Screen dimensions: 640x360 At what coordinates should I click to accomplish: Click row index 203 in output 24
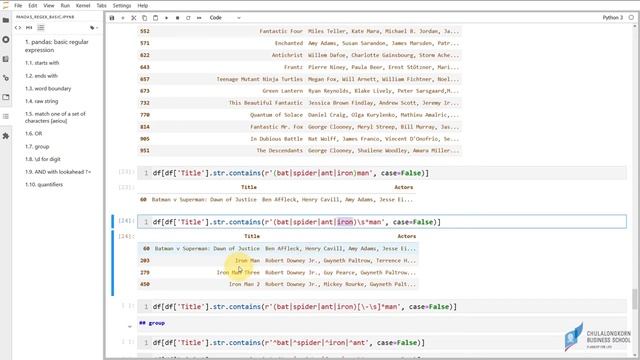[144, 260]
